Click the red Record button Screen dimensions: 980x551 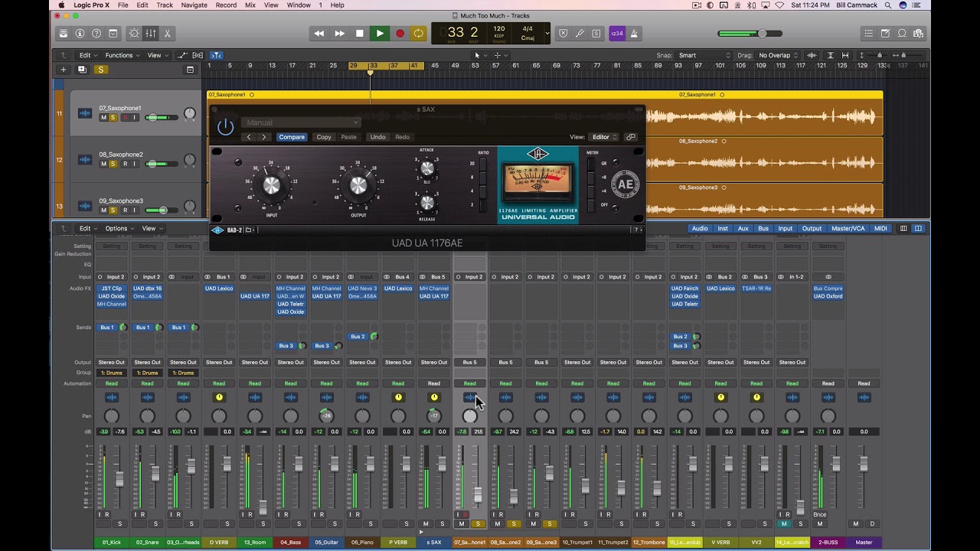tap(400, 33)
